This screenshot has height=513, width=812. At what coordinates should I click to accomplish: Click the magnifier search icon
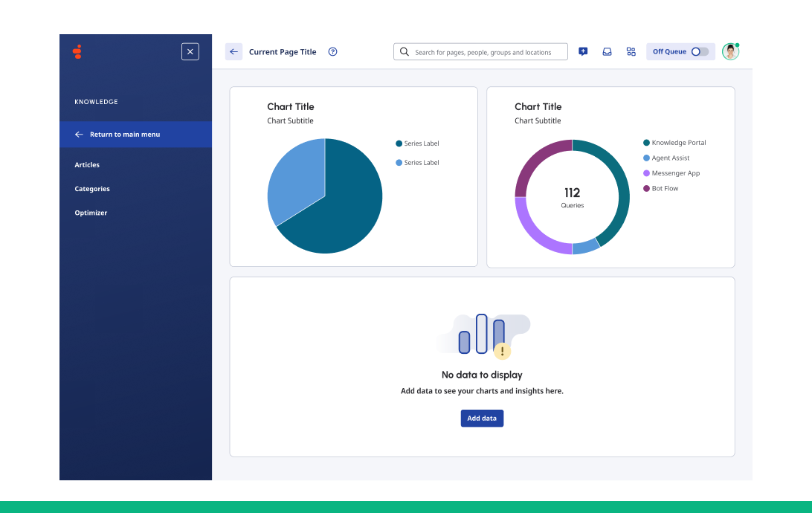click(x=405, y=52)
